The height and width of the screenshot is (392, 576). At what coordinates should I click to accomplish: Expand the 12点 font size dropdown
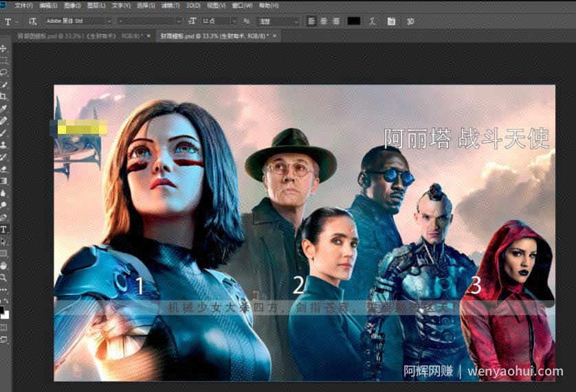tap(219, 21)
